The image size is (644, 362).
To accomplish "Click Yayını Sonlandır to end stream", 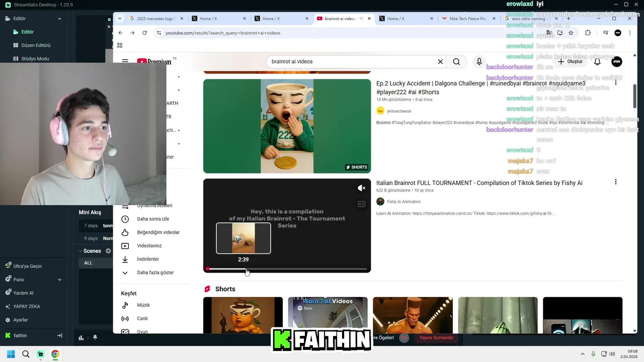I will 436,338.
